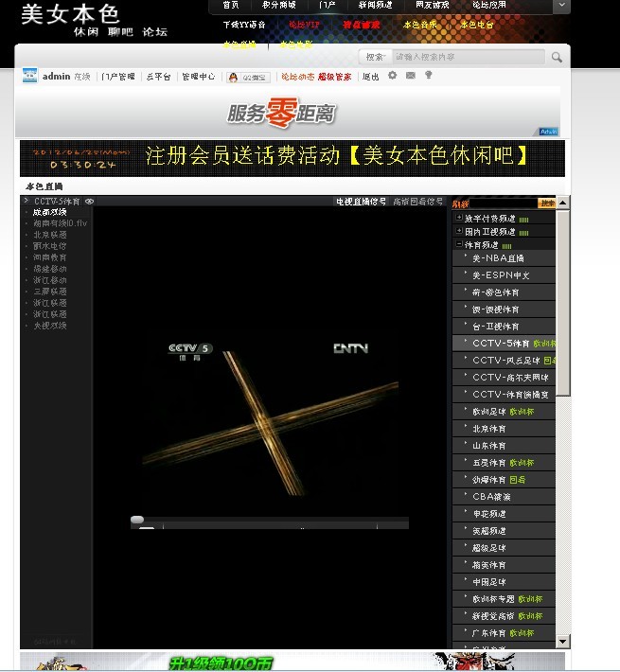The width and height of the screenshot is (620, 672).
Task: Play CCTV-5体育 channel in list
Action: tap(504, 344)
